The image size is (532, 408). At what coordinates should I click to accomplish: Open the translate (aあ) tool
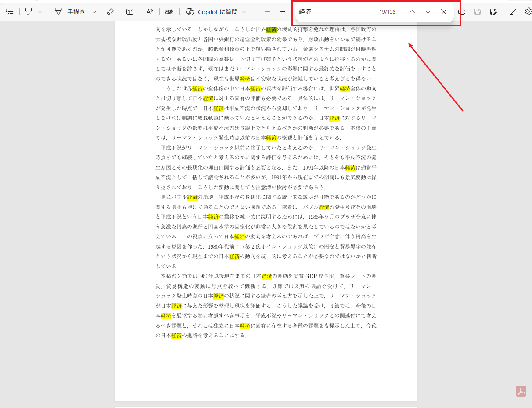169,12
